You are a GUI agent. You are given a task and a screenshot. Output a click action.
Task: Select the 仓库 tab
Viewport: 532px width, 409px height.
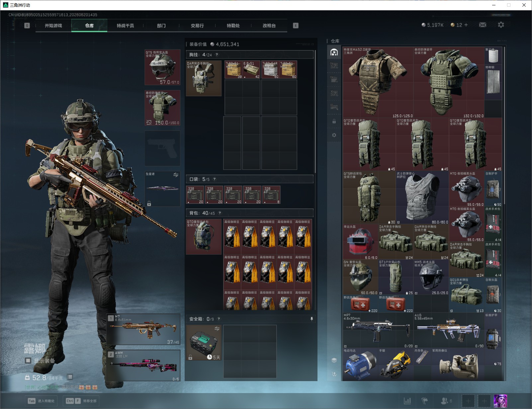[x=89, y=26]
